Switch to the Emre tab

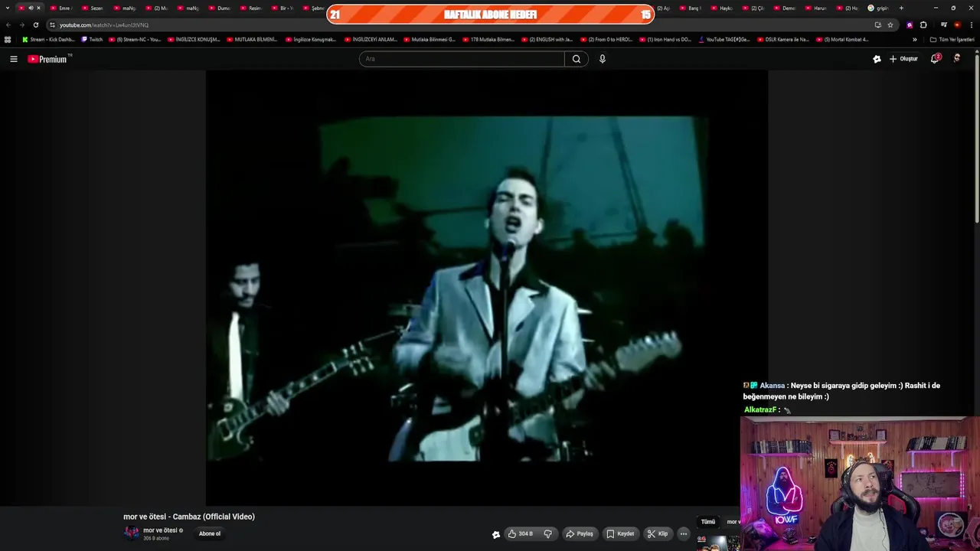[x=61, y=8]
